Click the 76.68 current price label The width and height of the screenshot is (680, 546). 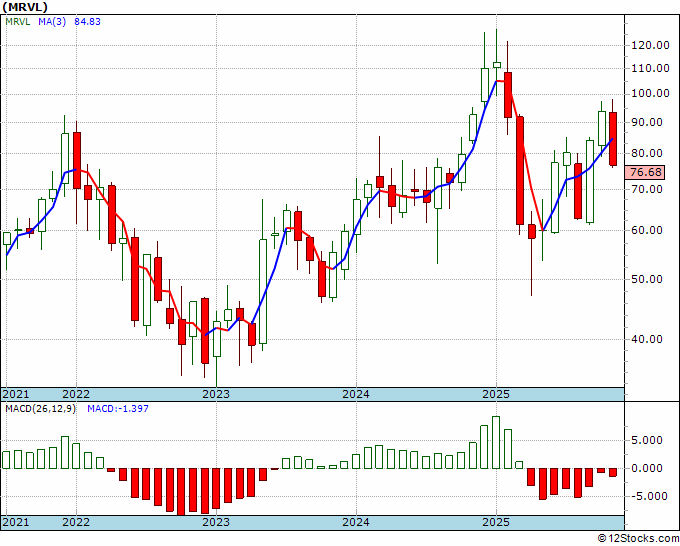point(646,172)
